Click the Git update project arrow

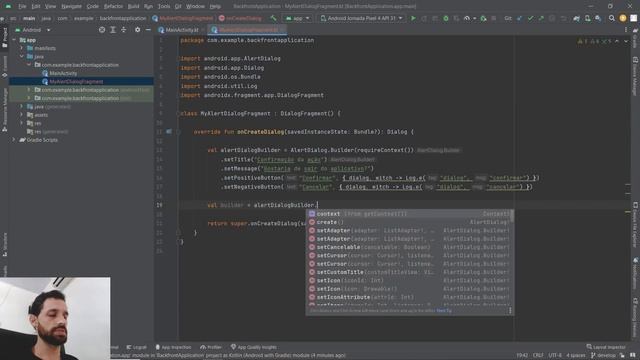tap(519, 18)
